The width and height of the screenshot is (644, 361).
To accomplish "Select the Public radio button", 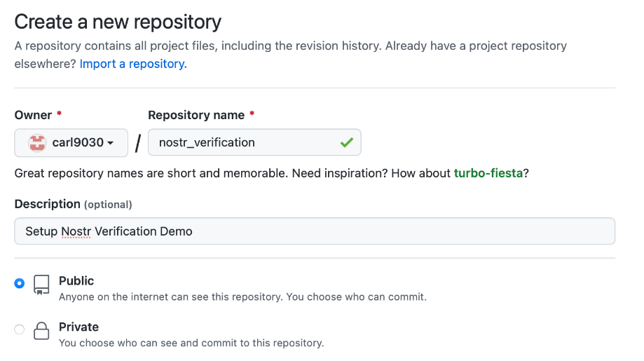I will [x=20, y=283].
